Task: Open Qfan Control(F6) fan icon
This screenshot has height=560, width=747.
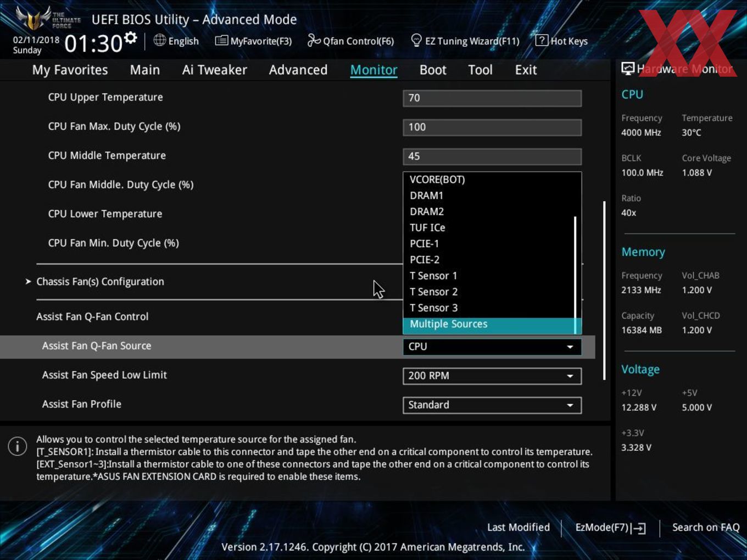Action: (x=314, y=40)
